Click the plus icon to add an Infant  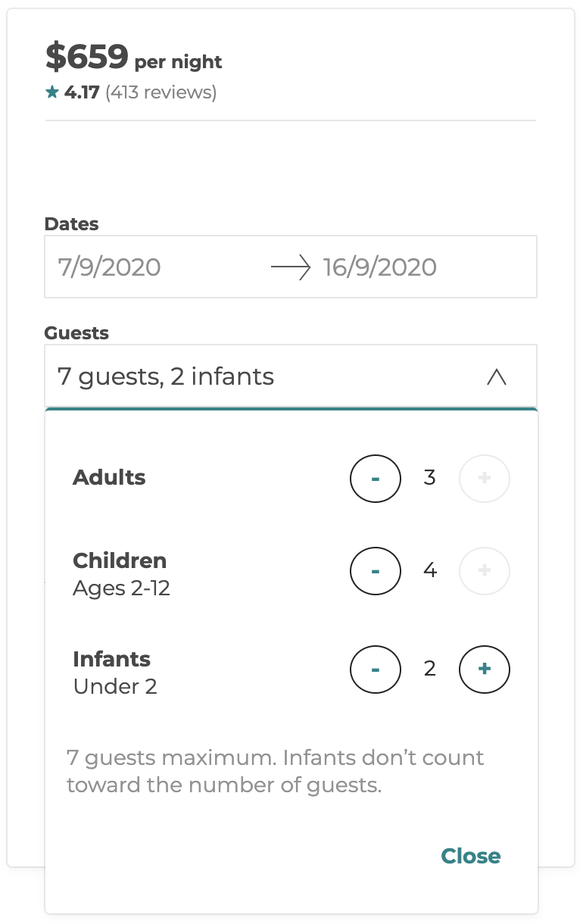pos(484,670)
